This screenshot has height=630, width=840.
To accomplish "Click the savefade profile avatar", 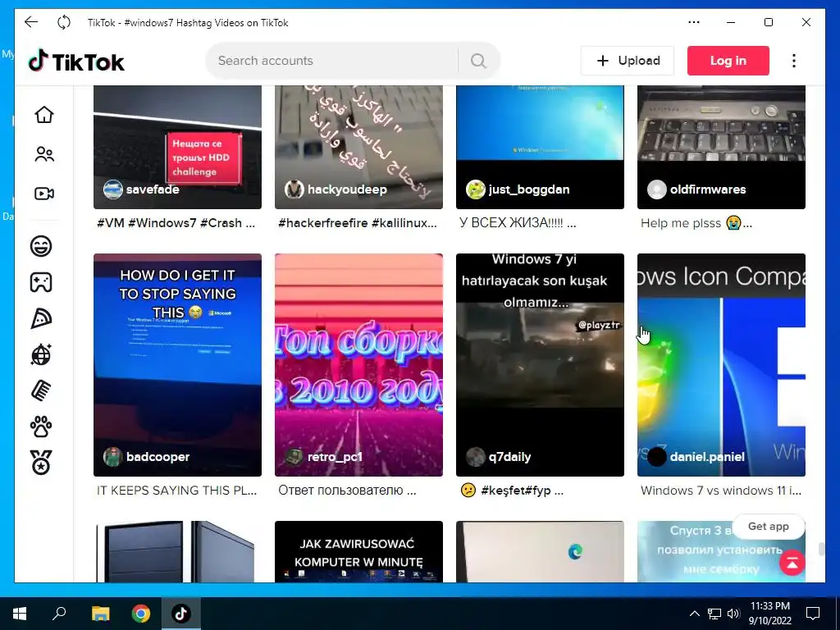I will 113,189.
